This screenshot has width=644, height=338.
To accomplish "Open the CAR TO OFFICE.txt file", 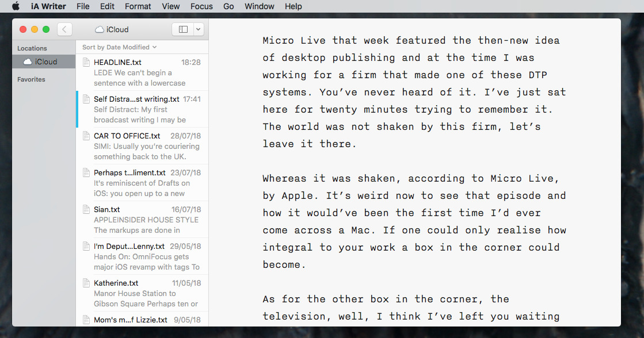I will (x=142, y=146).
